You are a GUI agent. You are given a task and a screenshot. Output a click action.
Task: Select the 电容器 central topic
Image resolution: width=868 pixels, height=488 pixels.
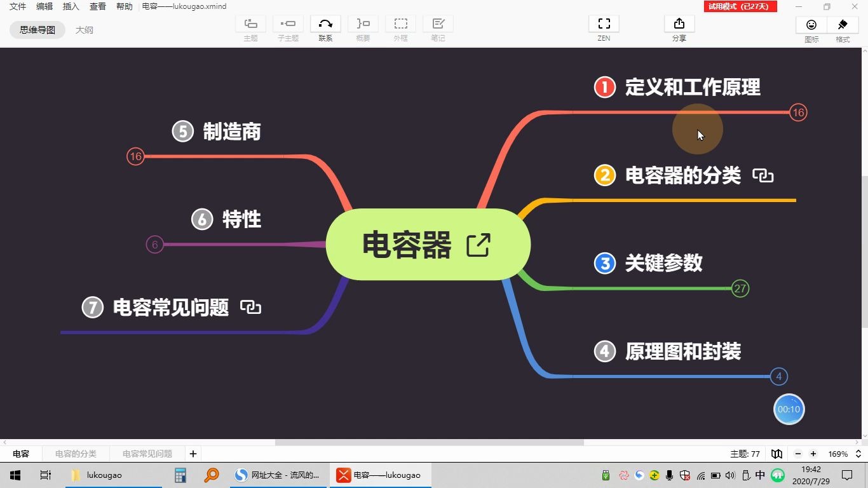428,245
